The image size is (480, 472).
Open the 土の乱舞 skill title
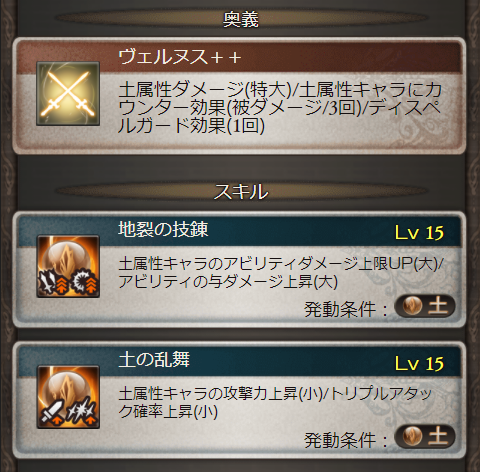[154, 360]
